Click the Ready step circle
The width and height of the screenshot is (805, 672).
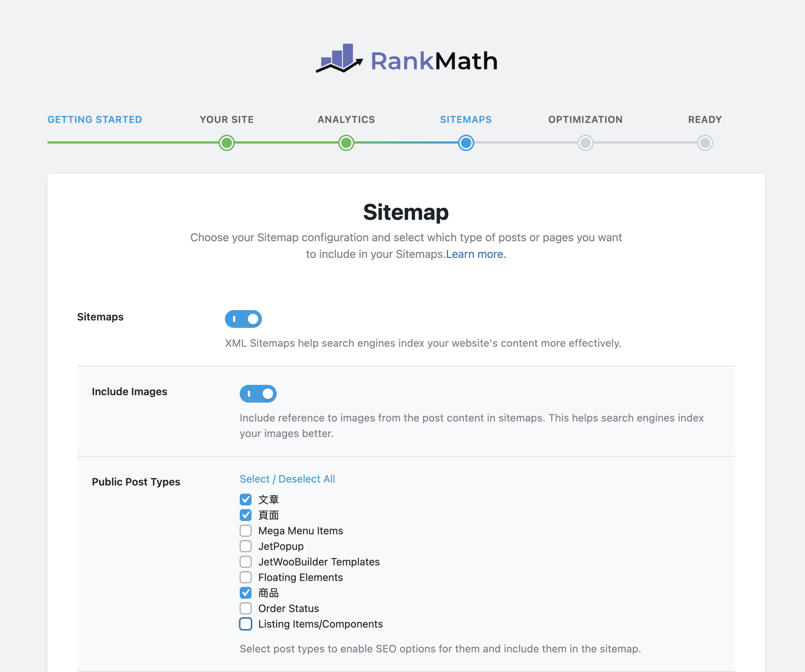705,143
